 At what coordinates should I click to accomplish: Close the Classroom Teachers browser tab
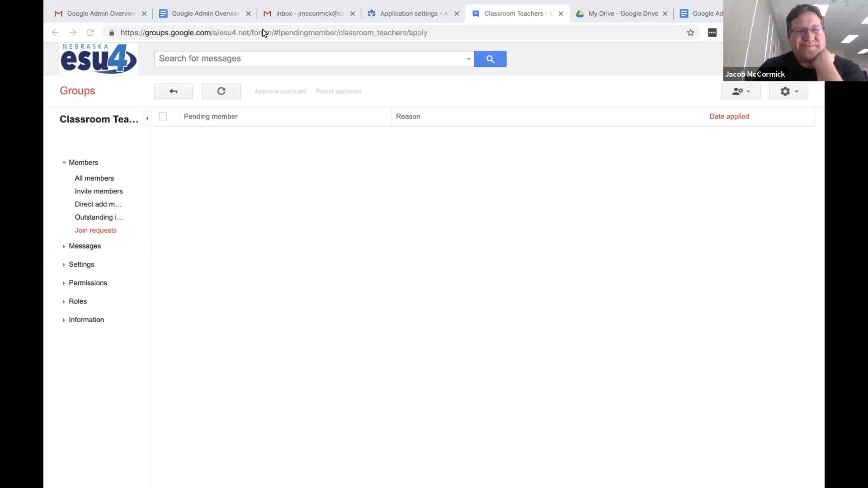click(x=561, y=14)
